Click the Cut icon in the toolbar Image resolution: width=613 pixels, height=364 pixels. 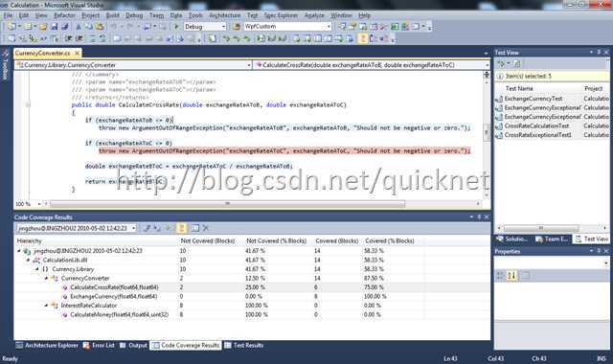click(x=79, y=27)
